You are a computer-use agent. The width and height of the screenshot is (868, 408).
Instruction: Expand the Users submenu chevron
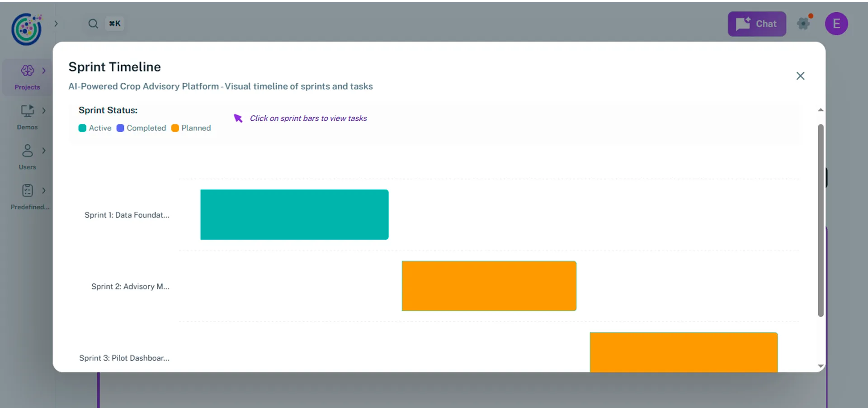click(x=44, y=151)
